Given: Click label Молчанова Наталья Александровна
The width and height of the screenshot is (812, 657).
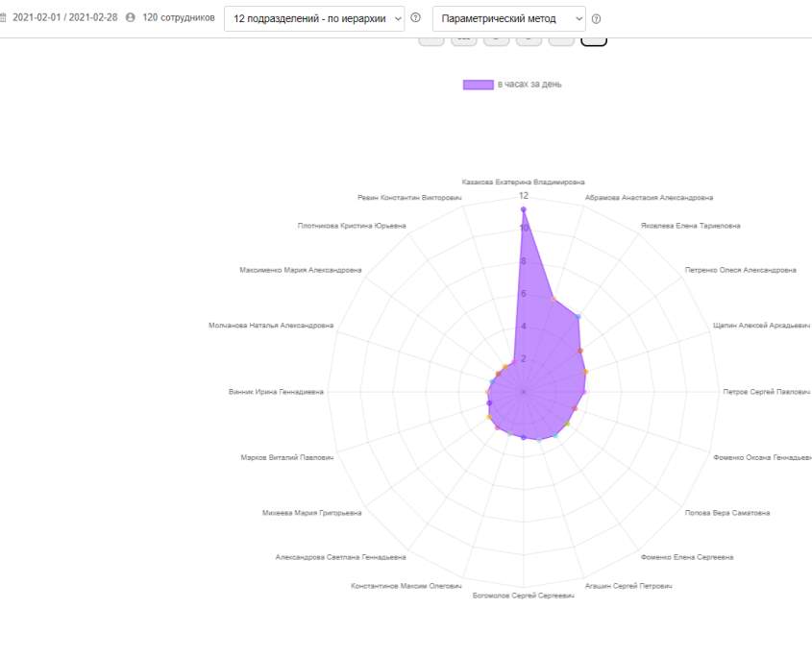Looking at the screenshot, I should pyautogui.click(x=271, y=326).
